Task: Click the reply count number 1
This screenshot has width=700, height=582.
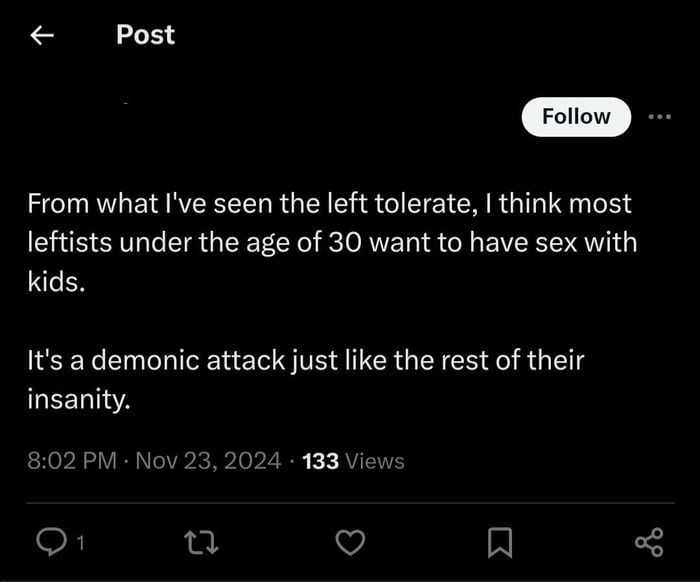Action: click(x=80, y=543)
